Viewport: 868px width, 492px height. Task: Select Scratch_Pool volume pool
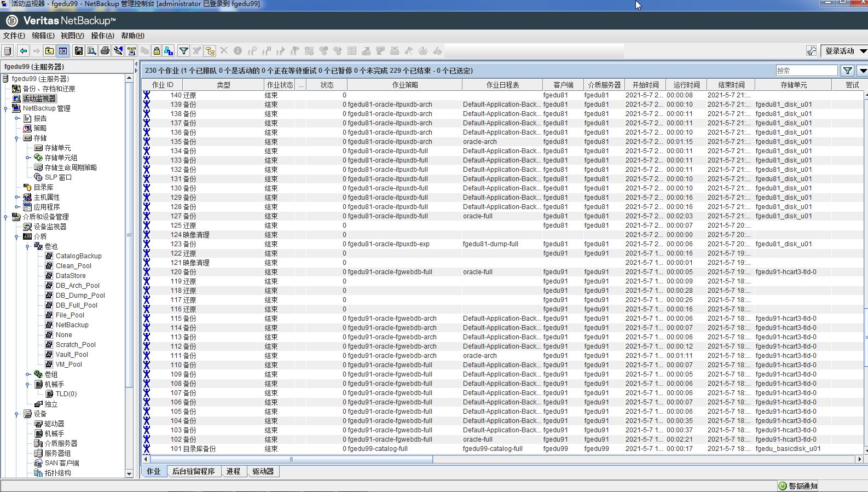[76, 345]
